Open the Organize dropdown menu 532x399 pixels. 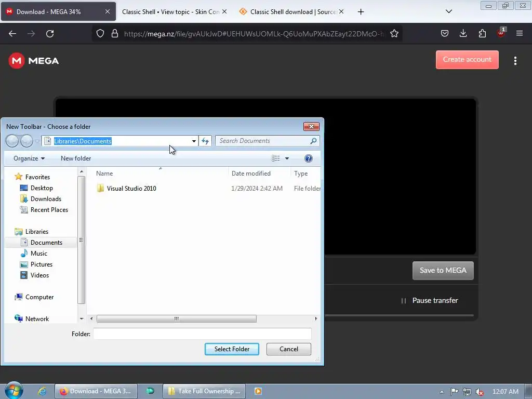point(29,158)
